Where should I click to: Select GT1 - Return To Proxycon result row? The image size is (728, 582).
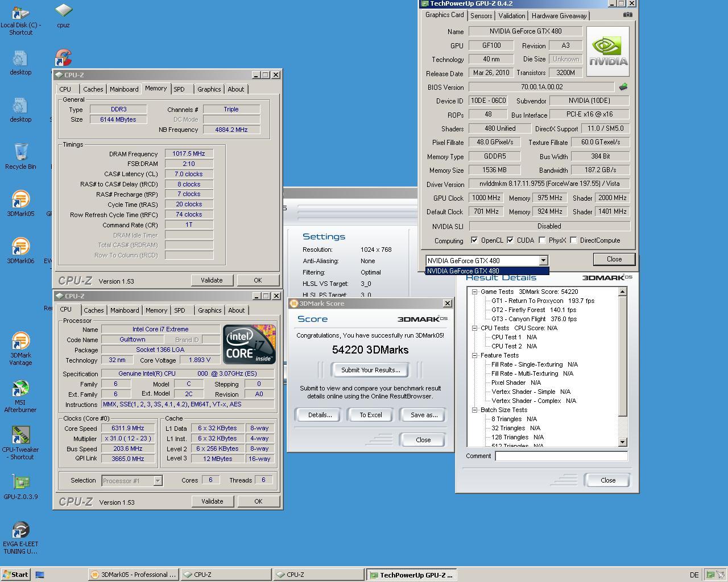(543, 301)
